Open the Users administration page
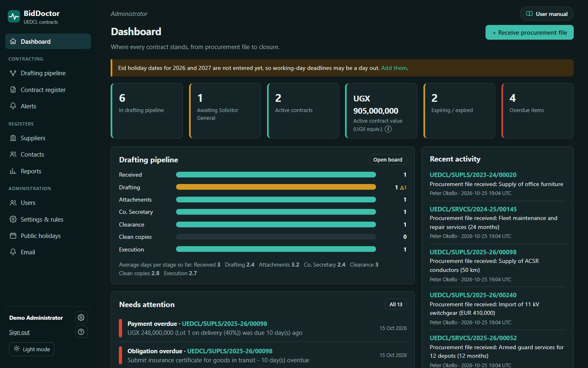588x368 pixels. pos(48,202)
